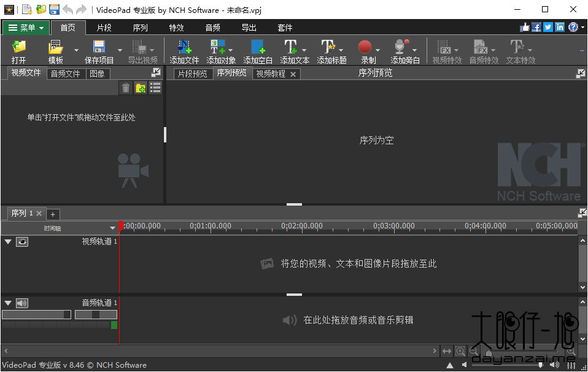Click the add folder icon in file bin
This screenshot has height=372, width=588.
pyautogui.click(x=141, y=88)
